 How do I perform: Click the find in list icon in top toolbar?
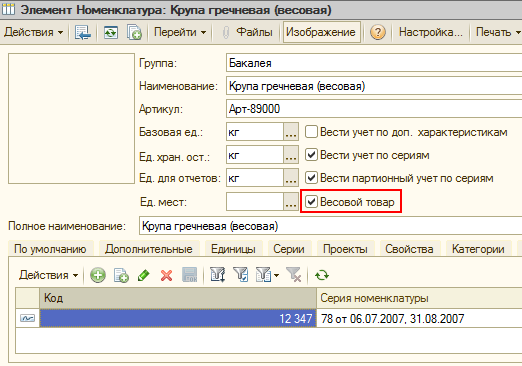(x=83, y=32)
